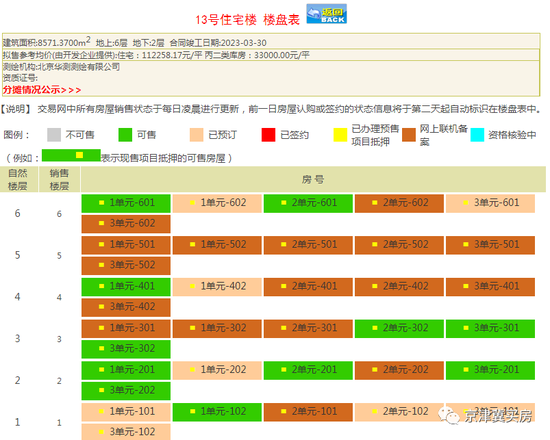Open the 分摊情况公示 link
Screen dimensions: 550x440
click(x=42, y=90)
